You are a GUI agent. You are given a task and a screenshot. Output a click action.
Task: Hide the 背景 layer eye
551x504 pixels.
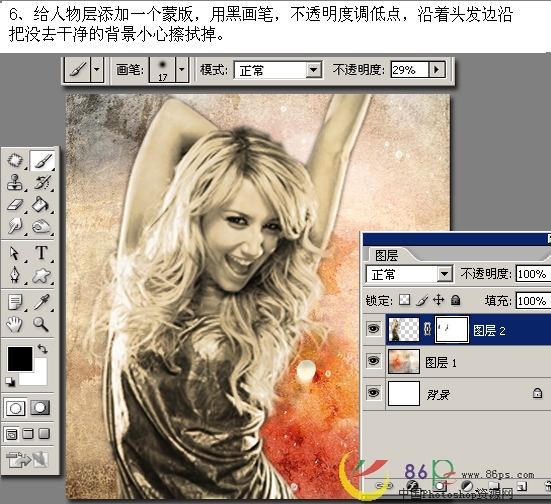tap(374, 393)
